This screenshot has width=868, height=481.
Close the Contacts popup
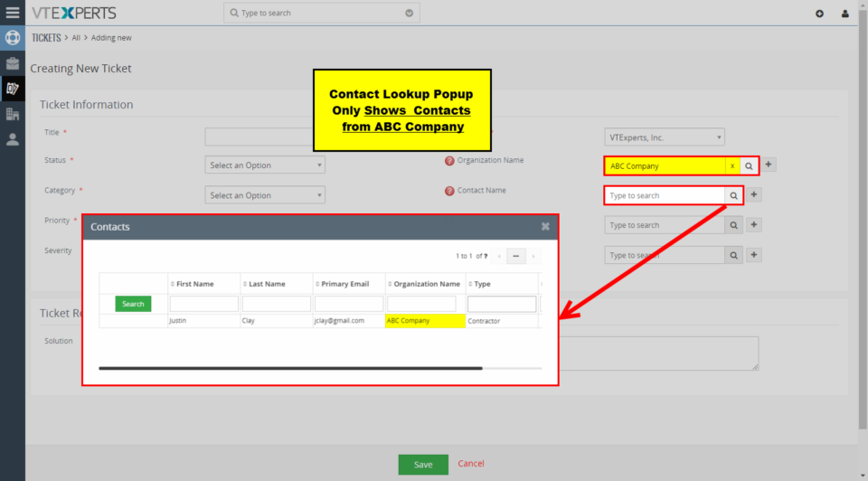click(545, 226)
